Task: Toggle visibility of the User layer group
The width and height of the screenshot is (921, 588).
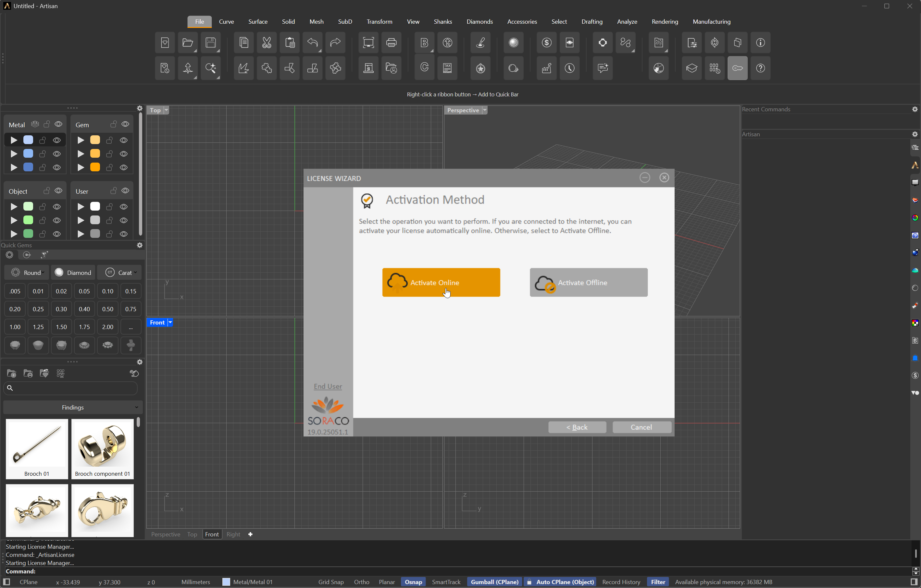Action: tap(125, 191)
